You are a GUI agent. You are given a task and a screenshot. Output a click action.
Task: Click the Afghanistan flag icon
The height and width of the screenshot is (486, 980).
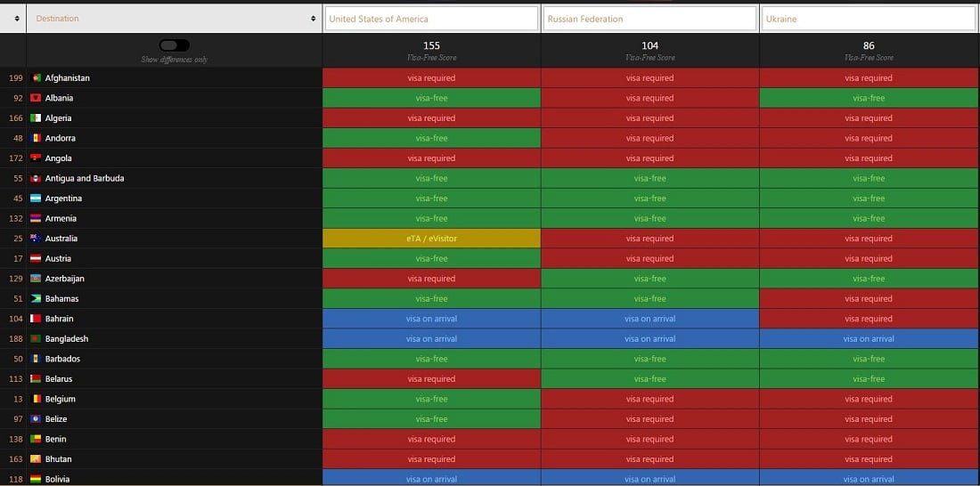click(36, 78)
